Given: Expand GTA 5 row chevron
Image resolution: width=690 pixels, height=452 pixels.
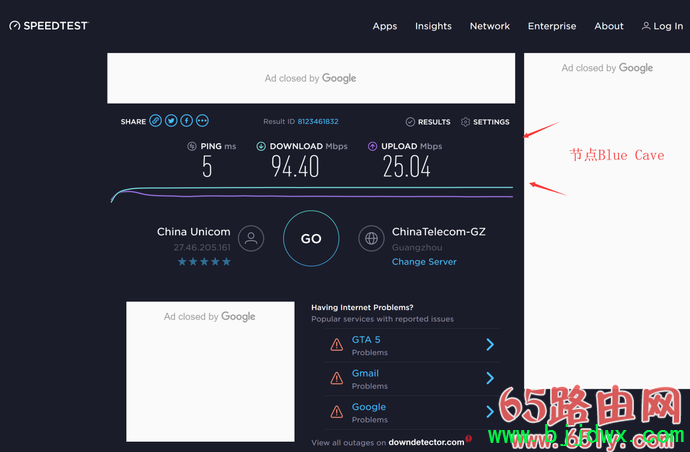Looking at the screenshot, I should [x=490, y=345].
